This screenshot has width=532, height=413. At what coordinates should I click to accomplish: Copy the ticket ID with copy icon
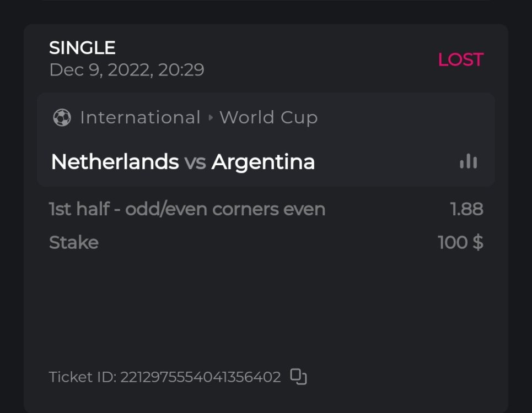coord(298,377)
